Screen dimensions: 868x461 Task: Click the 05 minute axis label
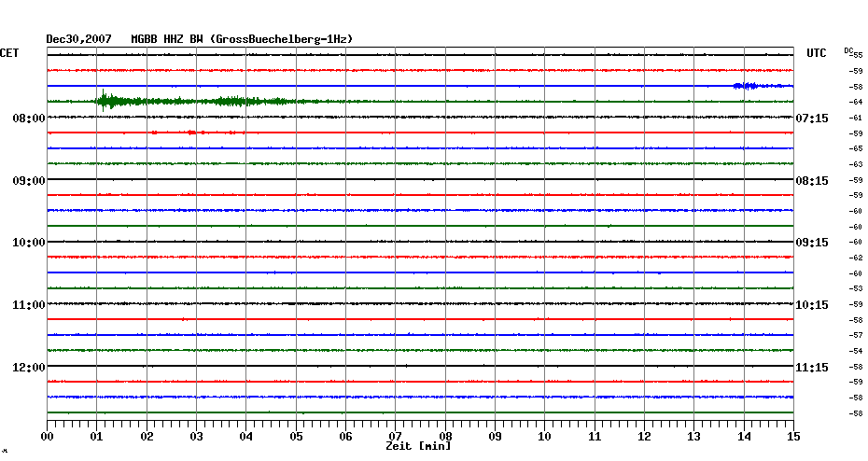[296, 437]
